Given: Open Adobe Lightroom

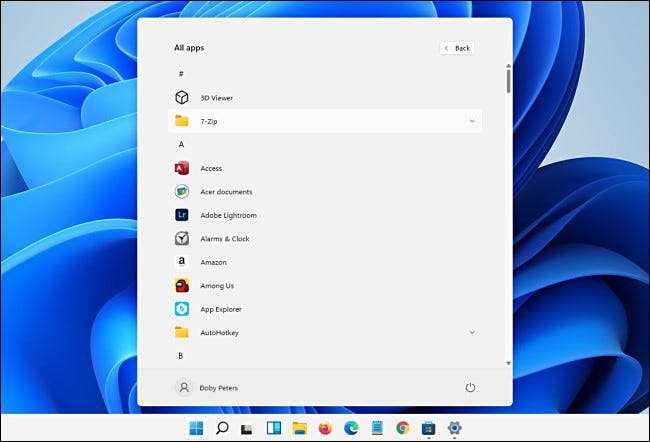Looking at the screenshot, I should (x=228, y=215).
